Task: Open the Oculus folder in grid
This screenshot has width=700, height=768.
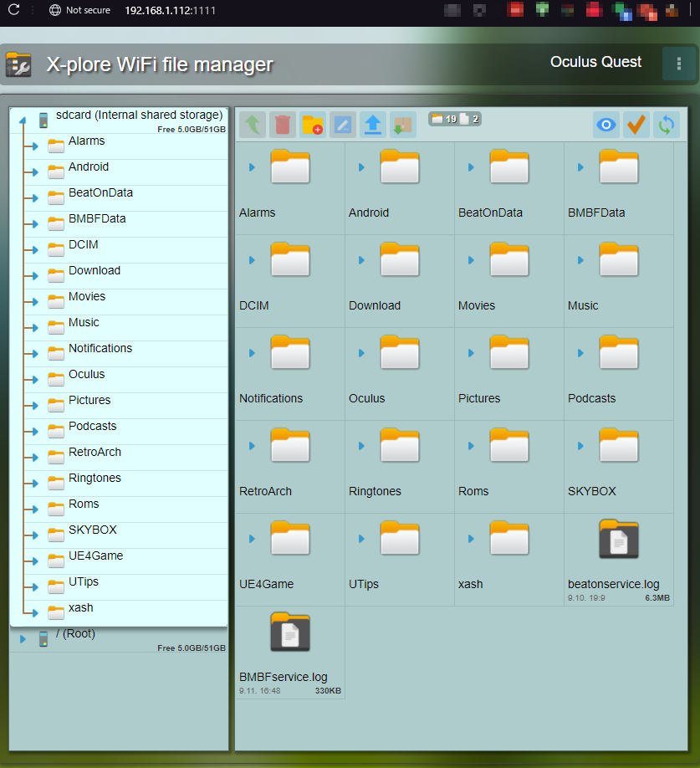Action: (400, 352)
